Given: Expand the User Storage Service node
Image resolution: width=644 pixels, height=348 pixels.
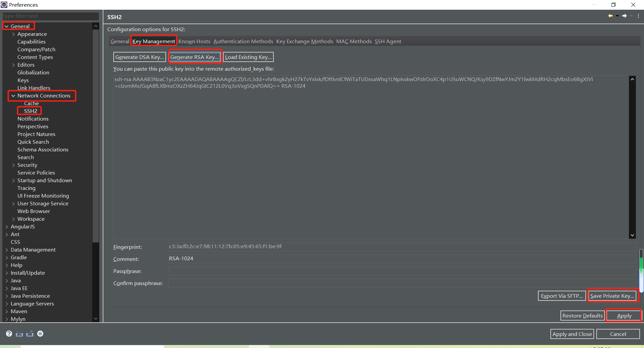Looking at the screenshot, I should [13, 204].
